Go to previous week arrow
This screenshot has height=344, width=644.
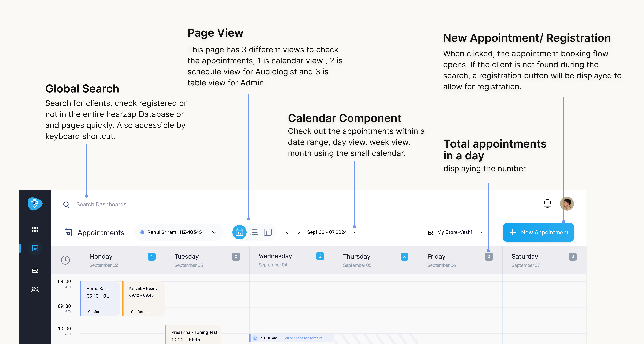point(287,232)
